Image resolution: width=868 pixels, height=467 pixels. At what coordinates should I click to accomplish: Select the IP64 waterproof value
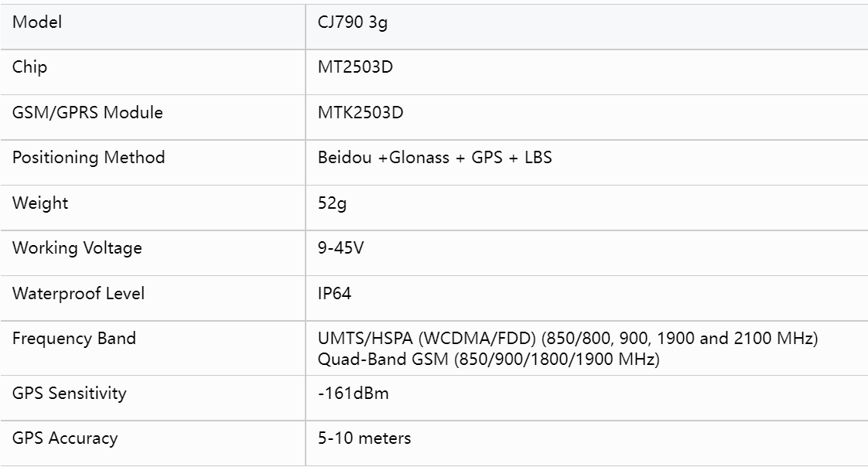[x=335, y=294]
